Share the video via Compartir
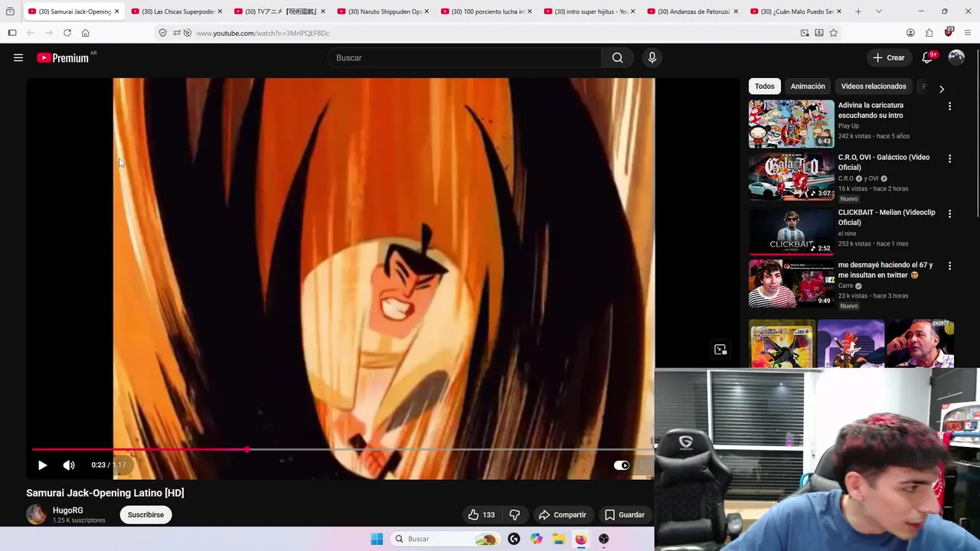The image size is (980, 551). [x=562, y=514]
